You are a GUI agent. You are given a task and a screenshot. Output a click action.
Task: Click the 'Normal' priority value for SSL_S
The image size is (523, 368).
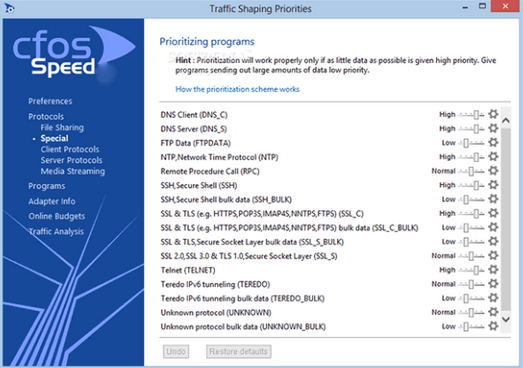pos(443,256)
